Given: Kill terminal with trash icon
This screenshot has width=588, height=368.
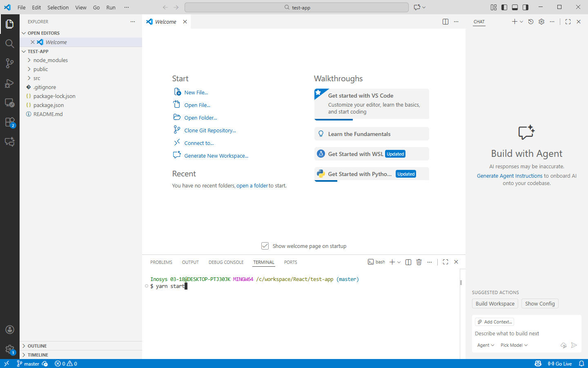Looking at the screenshot, I should tap(419, 262).
